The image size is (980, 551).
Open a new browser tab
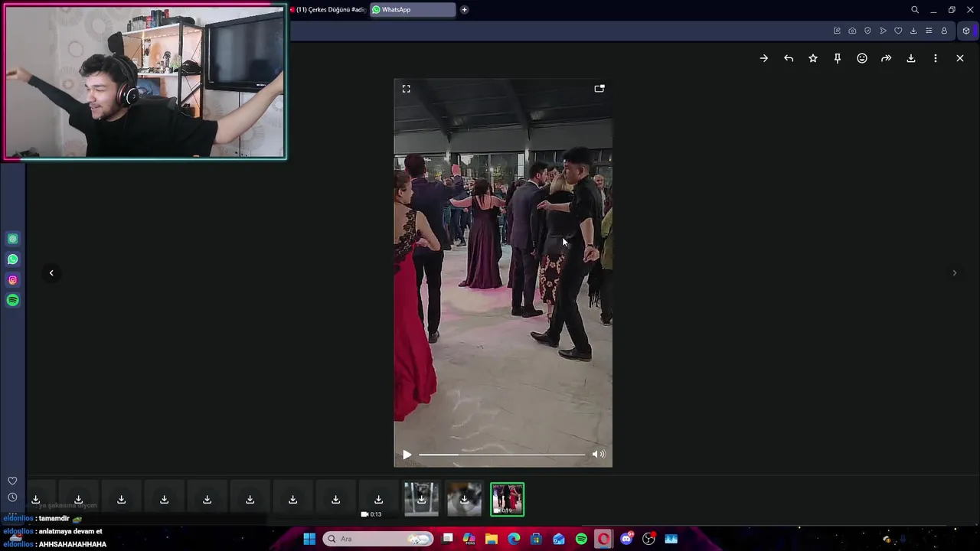[464, 10]
